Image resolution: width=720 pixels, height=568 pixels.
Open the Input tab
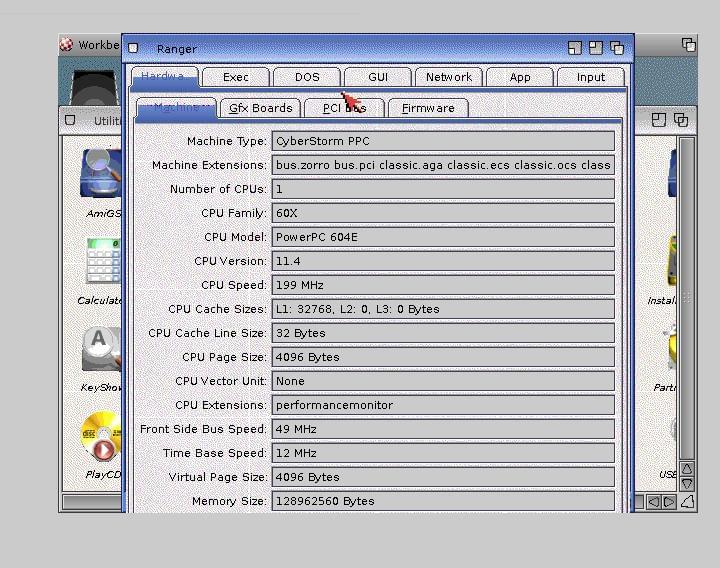591,77
